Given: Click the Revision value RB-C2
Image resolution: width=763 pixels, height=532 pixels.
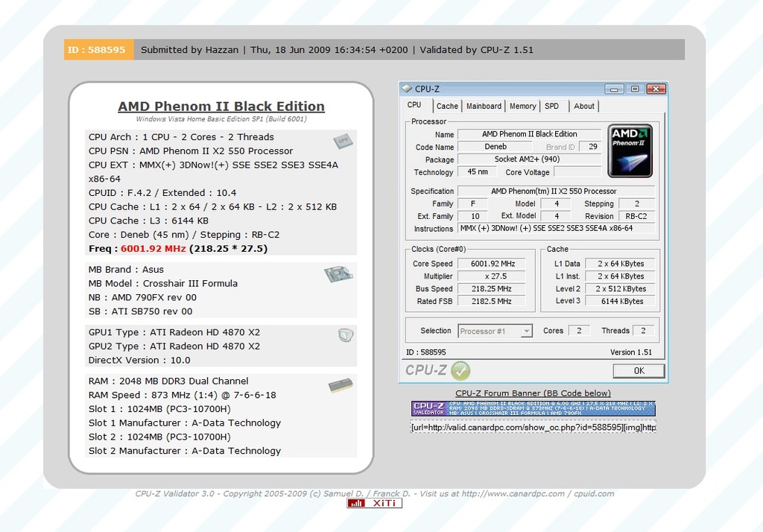Looking at the screenshot, I should (x=636, y=217).
